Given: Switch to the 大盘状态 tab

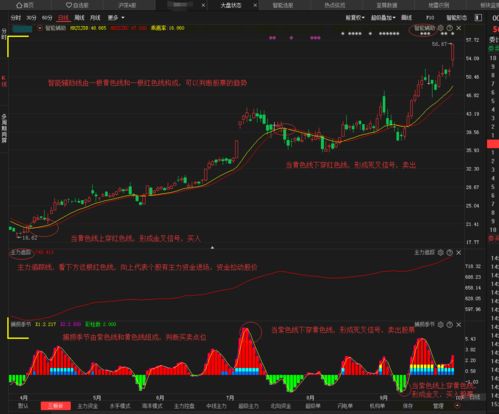Looking at the screenshot, I should click(x=231, y=5).
